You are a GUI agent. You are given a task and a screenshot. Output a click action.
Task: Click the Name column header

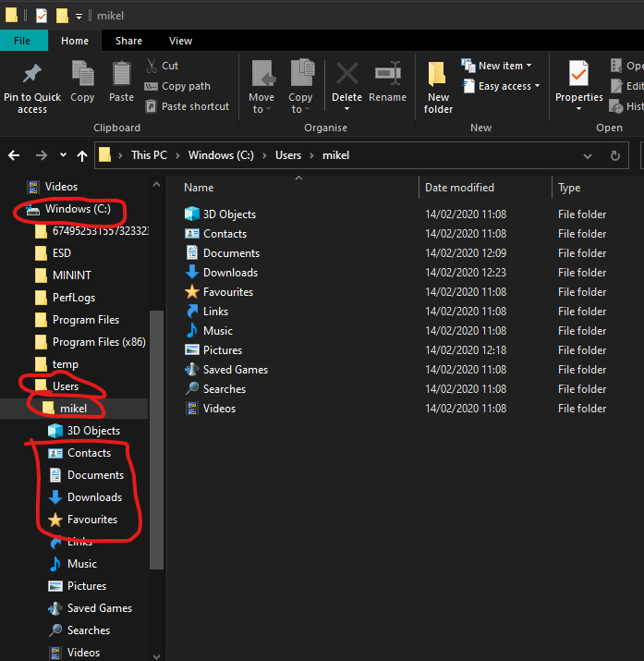click(x=199, y=188)
